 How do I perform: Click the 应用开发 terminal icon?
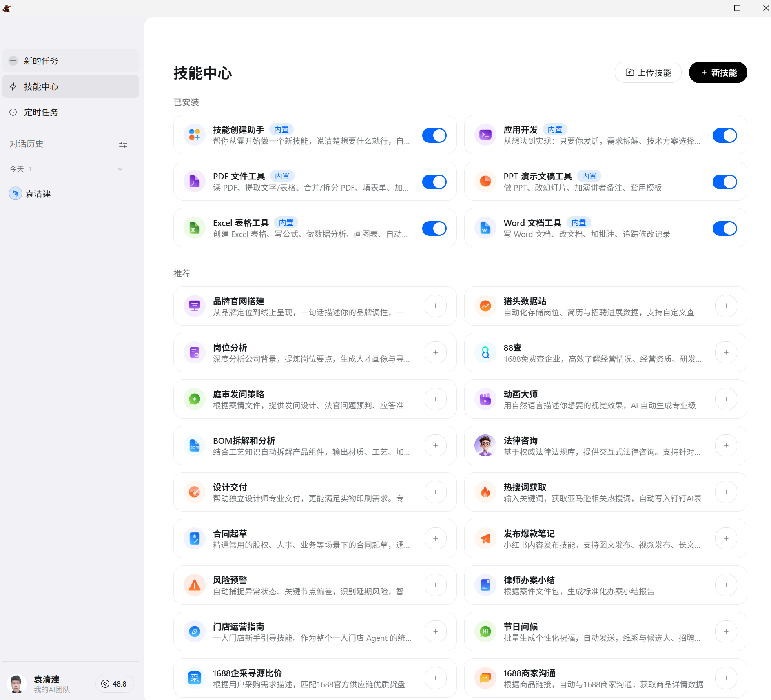coord(485,135)
